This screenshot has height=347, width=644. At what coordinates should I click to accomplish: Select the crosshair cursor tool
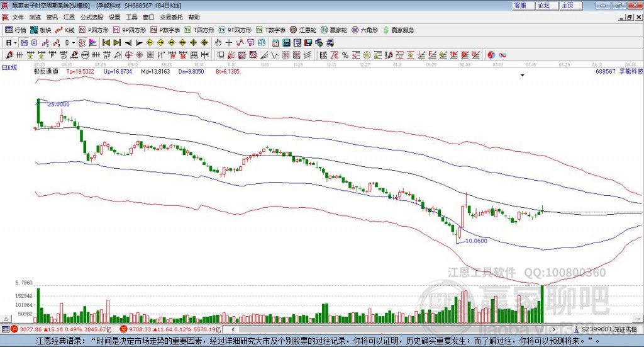pos(229,43)
